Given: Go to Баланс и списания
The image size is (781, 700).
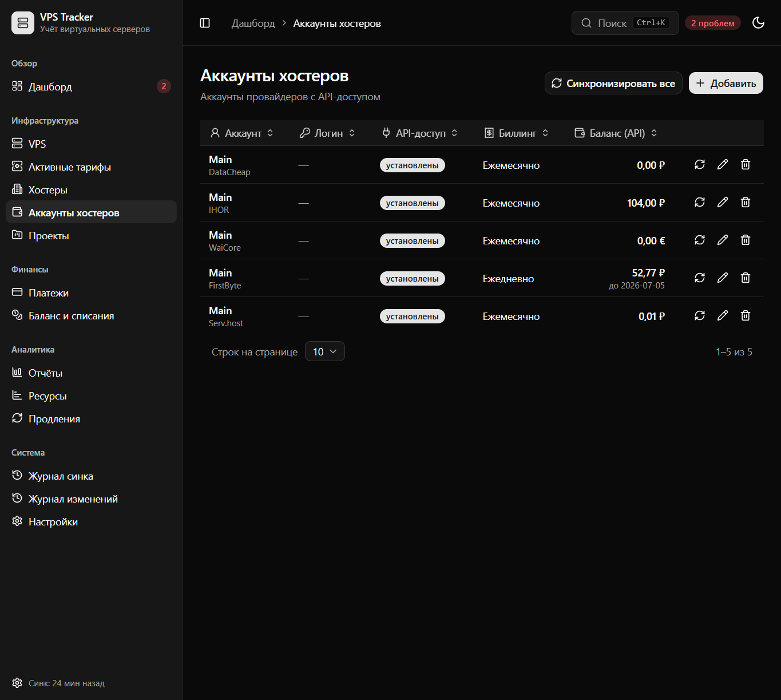Looking at the screenshot, I should click(x=91, y=315).
